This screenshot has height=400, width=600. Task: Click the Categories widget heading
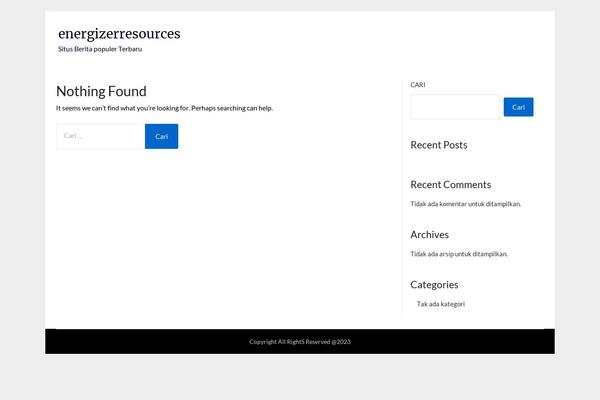pyautogui.click(x=434, y=285)
